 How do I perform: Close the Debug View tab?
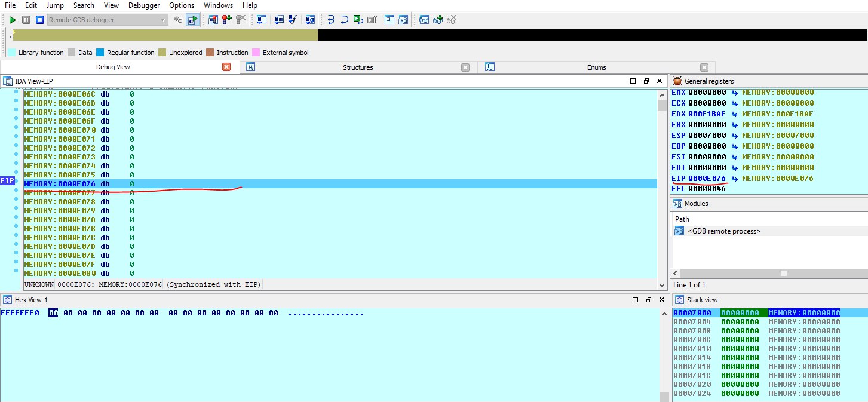[226, 67]
